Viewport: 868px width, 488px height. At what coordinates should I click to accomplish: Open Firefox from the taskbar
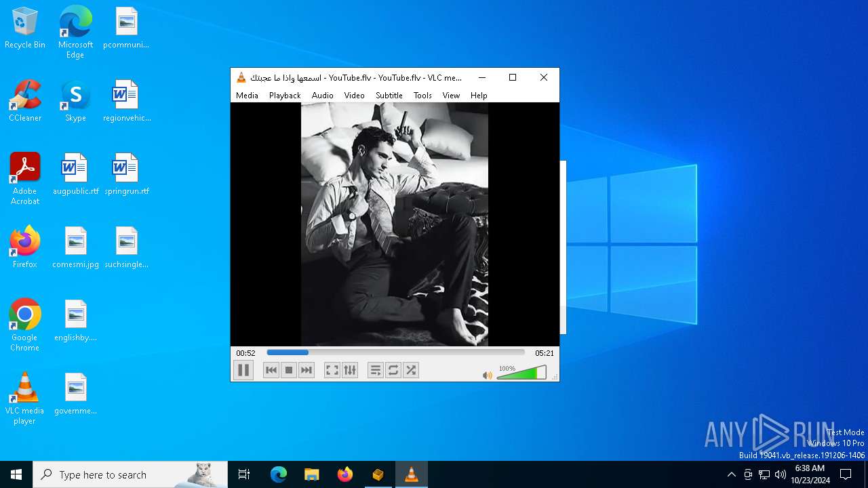click(x=344, y=474)
